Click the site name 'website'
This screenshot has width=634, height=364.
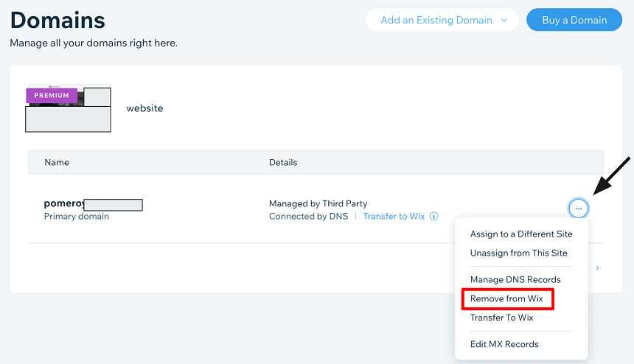[x=144, y=108]
